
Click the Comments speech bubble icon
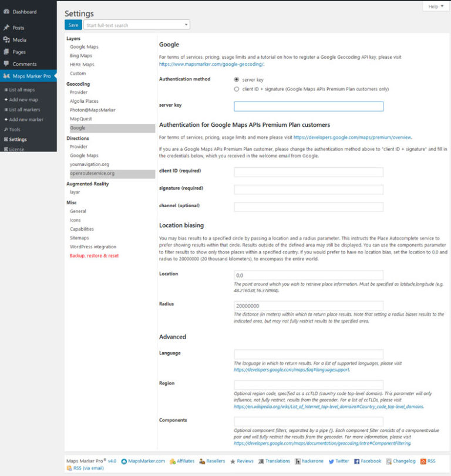tap(6, 64)
